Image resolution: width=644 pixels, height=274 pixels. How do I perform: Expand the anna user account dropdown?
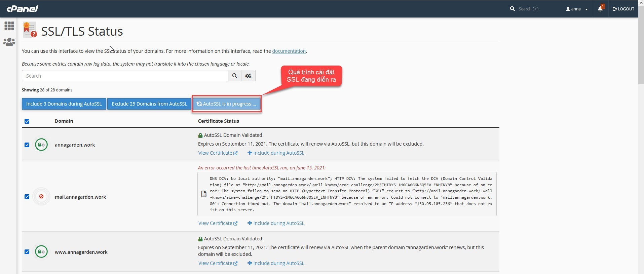click(x=577, y=9)
